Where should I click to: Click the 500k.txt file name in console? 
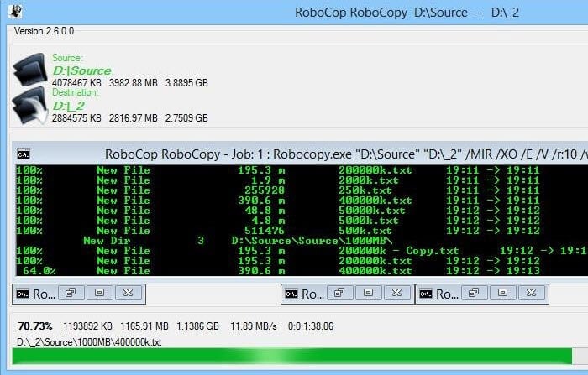(x=365, y=231)
